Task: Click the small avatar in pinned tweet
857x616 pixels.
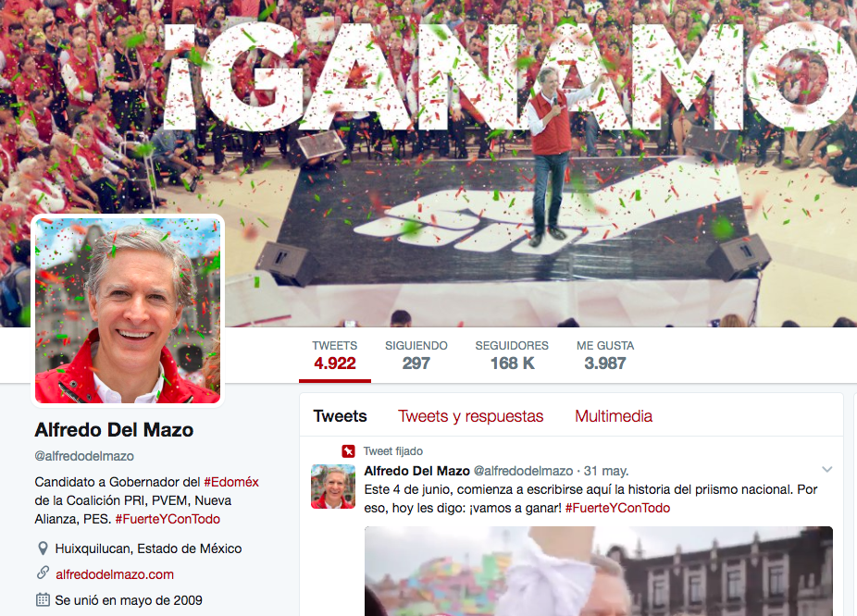Action: click(333, 486)
